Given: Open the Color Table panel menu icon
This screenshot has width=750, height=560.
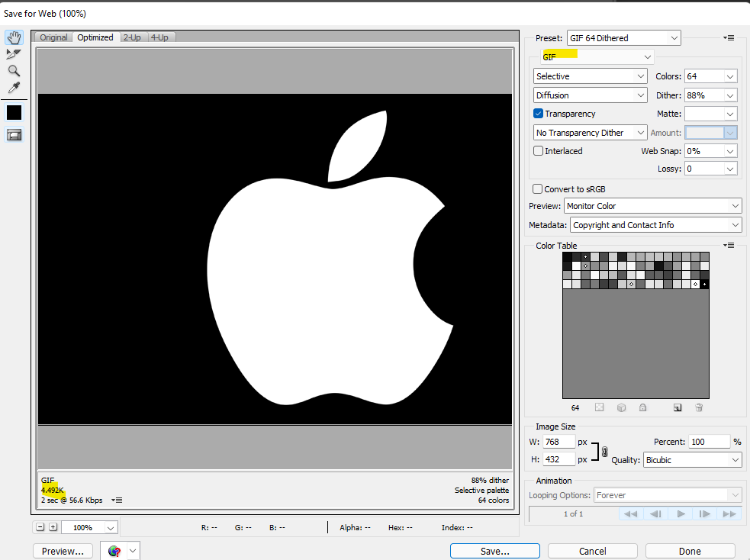Looking at the screenshot, I should [x=729, y=246].
